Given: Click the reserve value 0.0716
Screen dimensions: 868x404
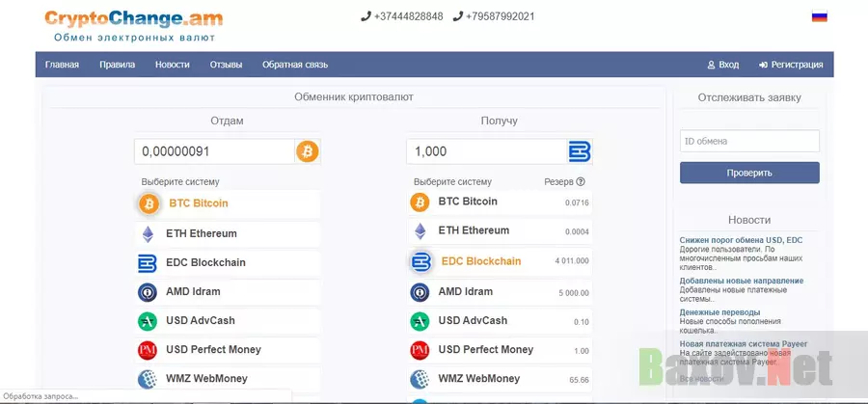Looking at the screenshot, I should (577, 203).
